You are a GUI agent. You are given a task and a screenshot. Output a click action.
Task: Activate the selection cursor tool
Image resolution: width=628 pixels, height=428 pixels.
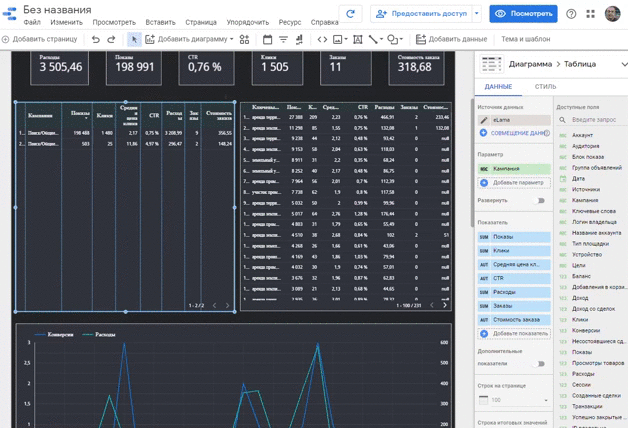coord(134,39)
